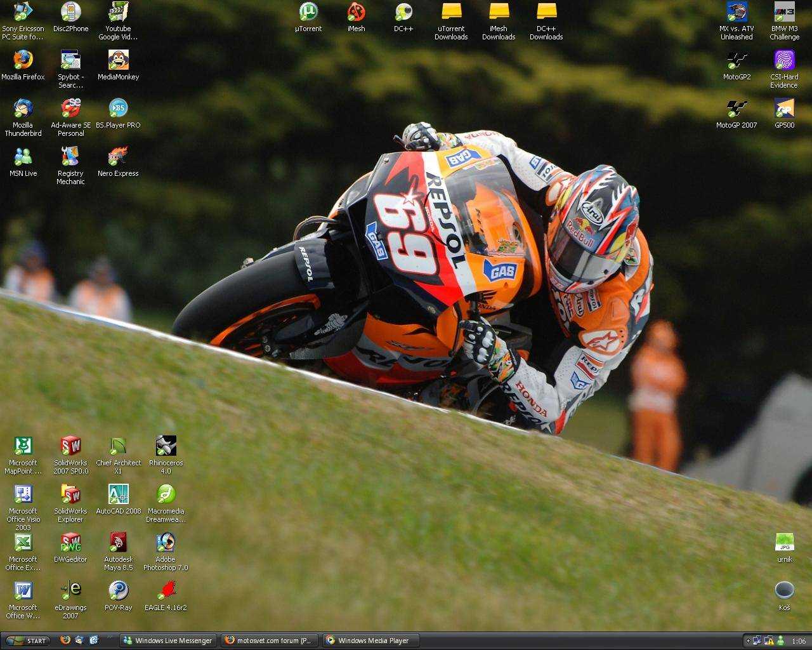The width and height of the screenshot is (812, 650).
Task: Select the Rhinoceros 4.0 icon
Action: (x=166, y=455)
